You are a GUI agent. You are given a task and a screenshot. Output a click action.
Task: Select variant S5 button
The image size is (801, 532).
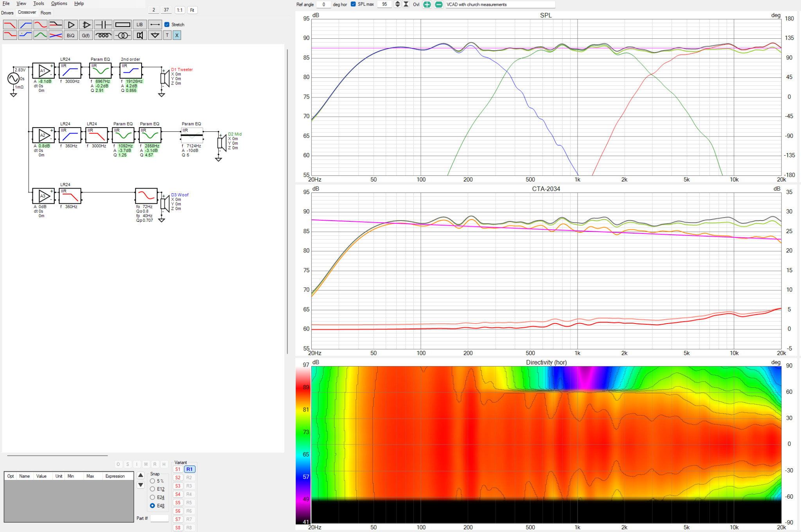click(178, 503)
